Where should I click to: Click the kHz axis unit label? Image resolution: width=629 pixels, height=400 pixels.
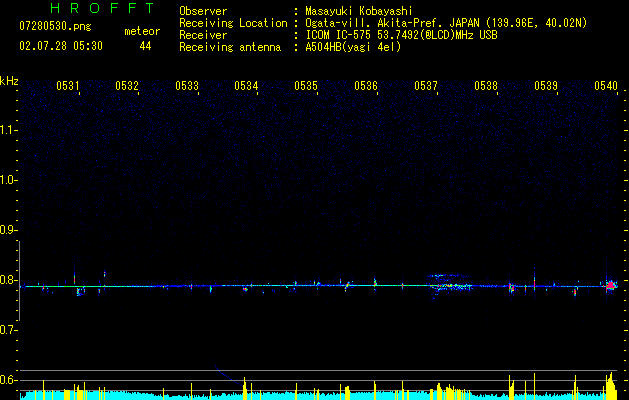point(9,81)
